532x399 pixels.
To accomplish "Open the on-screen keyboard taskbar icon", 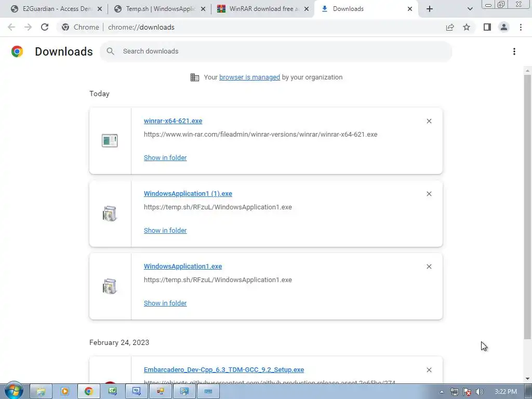I will (x=208, y=392).
